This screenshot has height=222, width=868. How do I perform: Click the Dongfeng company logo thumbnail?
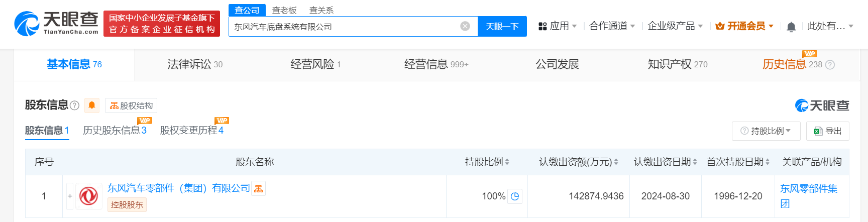click(x=89, y=196)
